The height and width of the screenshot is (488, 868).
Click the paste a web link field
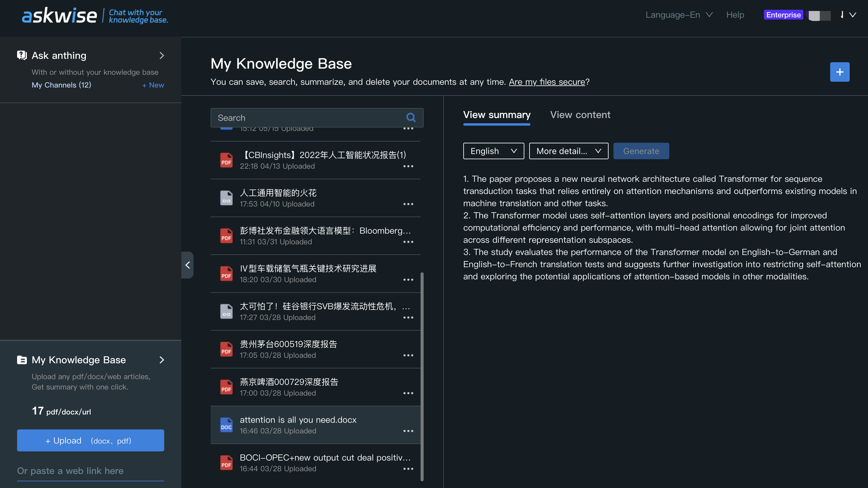coord(91,471)
